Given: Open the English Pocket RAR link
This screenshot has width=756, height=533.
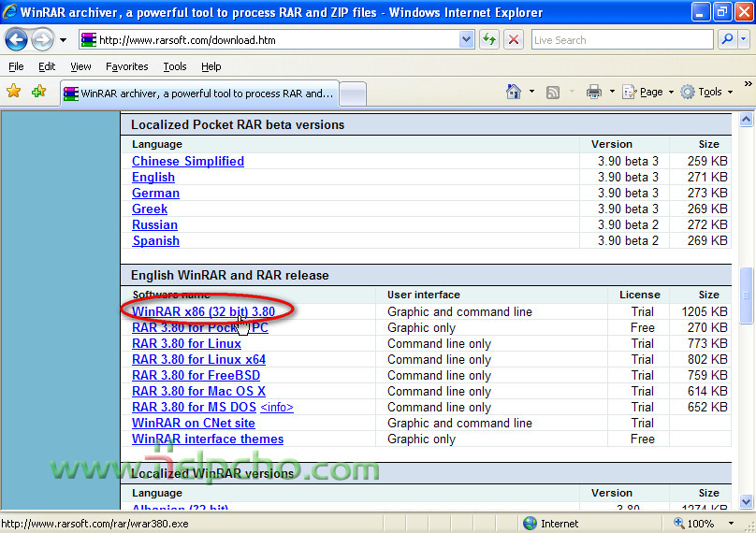Looking at the screenshot, I should pos(153,177).
